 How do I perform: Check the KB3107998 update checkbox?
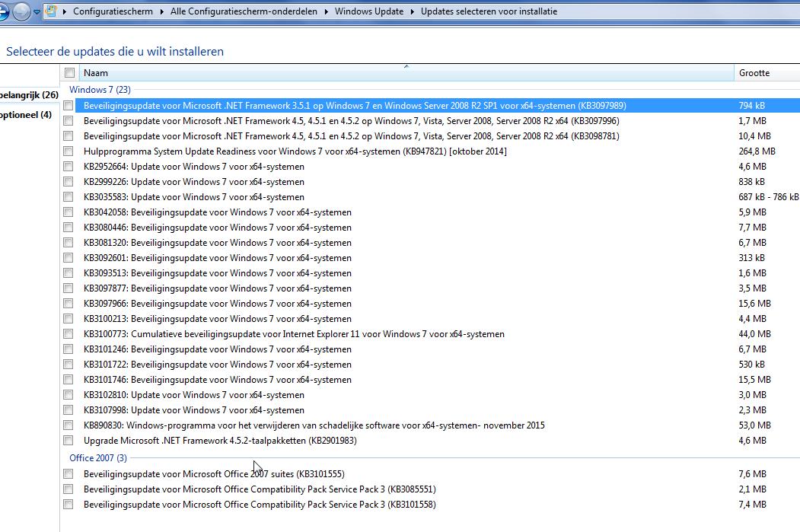pos(69,410)
